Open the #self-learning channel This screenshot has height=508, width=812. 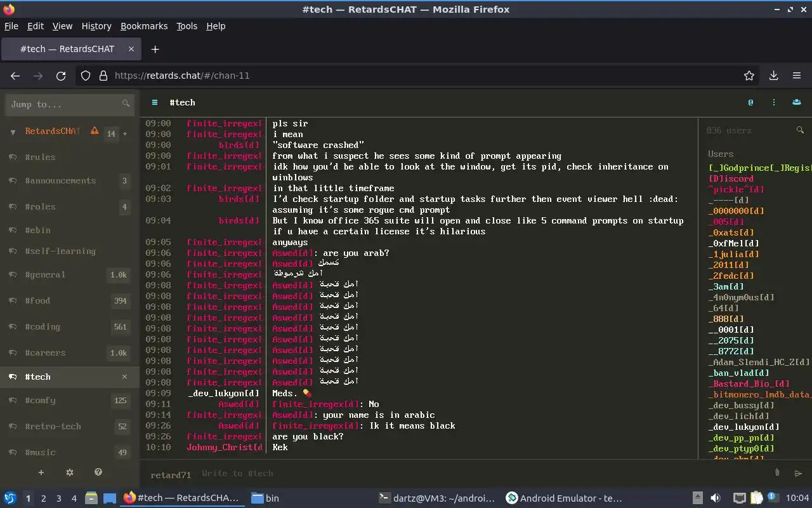70,251
